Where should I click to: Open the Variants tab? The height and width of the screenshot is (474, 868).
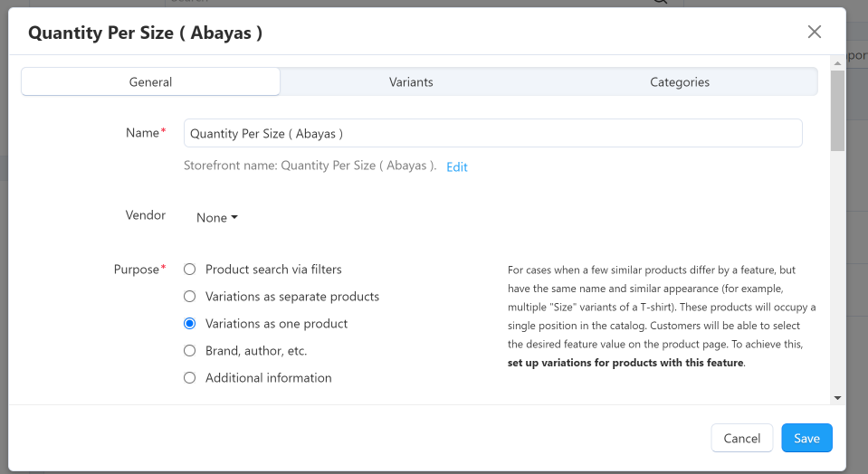[x=411, y=81]
